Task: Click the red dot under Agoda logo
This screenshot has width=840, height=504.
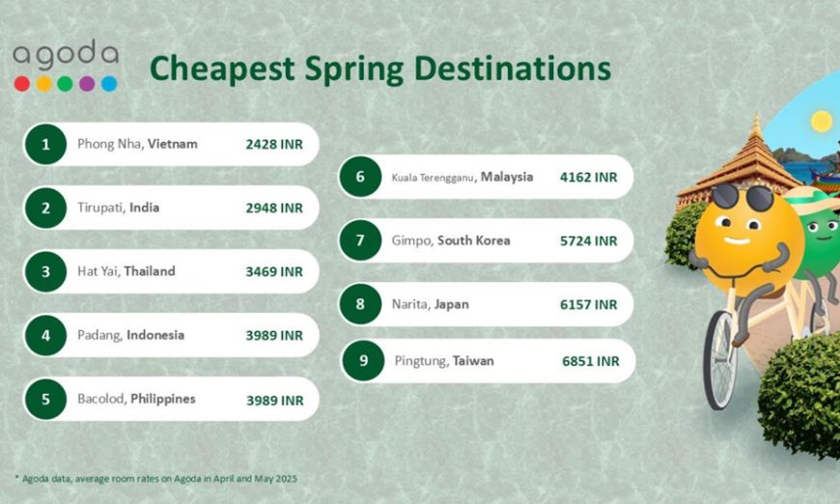Action: [22, 84]
